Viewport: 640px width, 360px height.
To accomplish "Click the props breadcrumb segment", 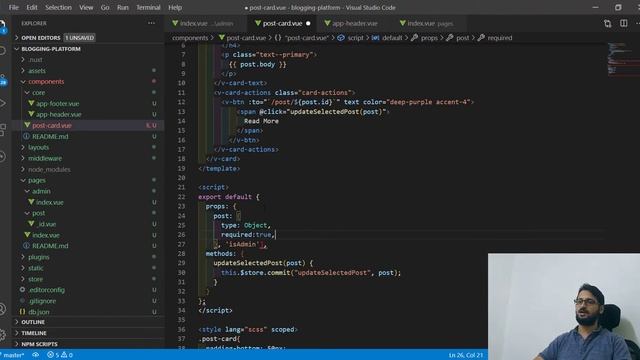I will click(x=429, y=38).
